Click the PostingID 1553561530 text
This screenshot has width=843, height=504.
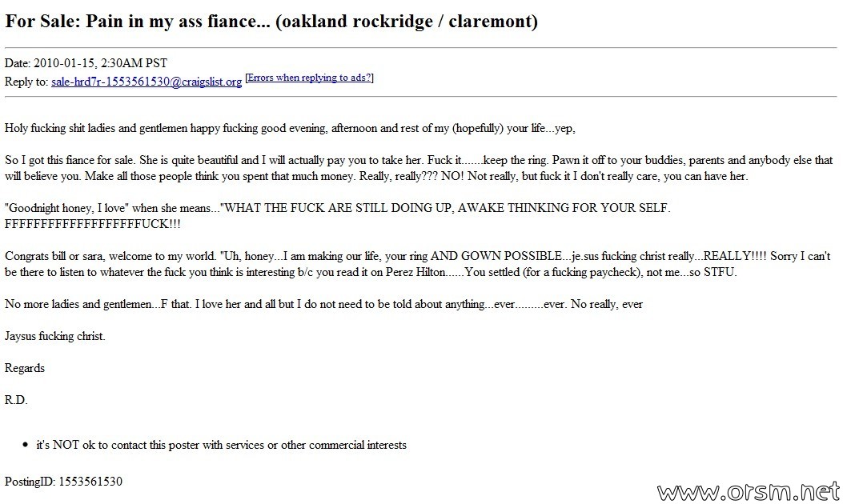[63, 481]
